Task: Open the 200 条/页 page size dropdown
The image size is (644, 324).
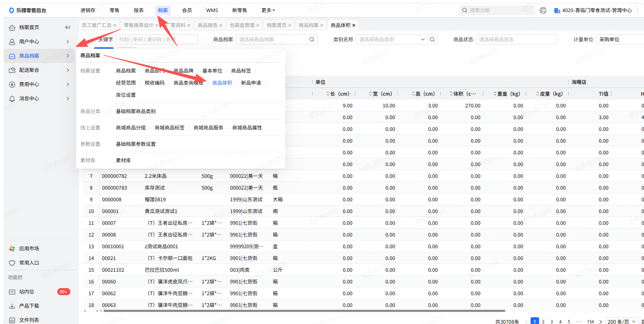Action: point(622,322)
